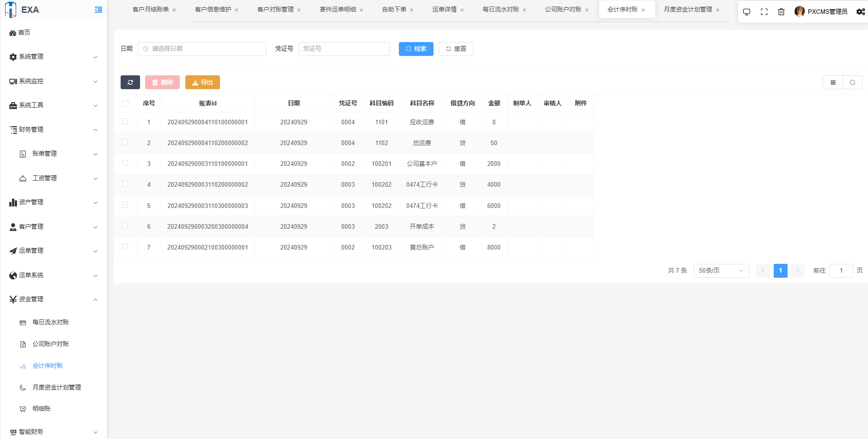868x439 pixels.
Task: Click the 凭证号 input field
Action: click(344, 49)
